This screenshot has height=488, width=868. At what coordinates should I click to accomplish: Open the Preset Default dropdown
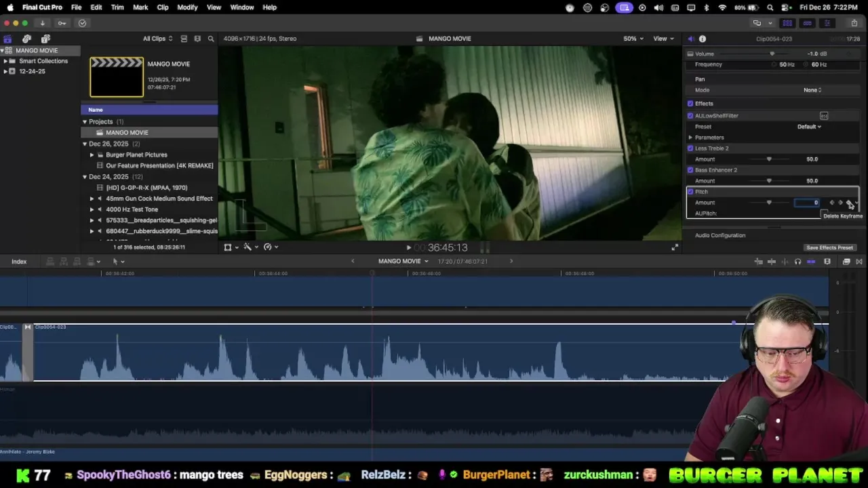click(x=809, y=127)
